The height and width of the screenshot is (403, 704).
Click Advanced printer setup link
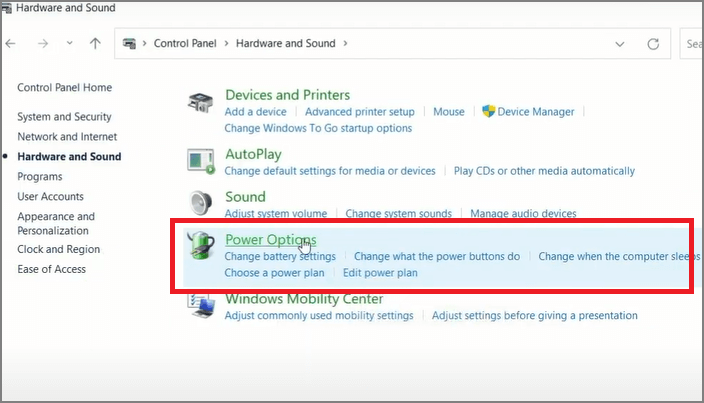pyautogui.click(x=360, y=112)
